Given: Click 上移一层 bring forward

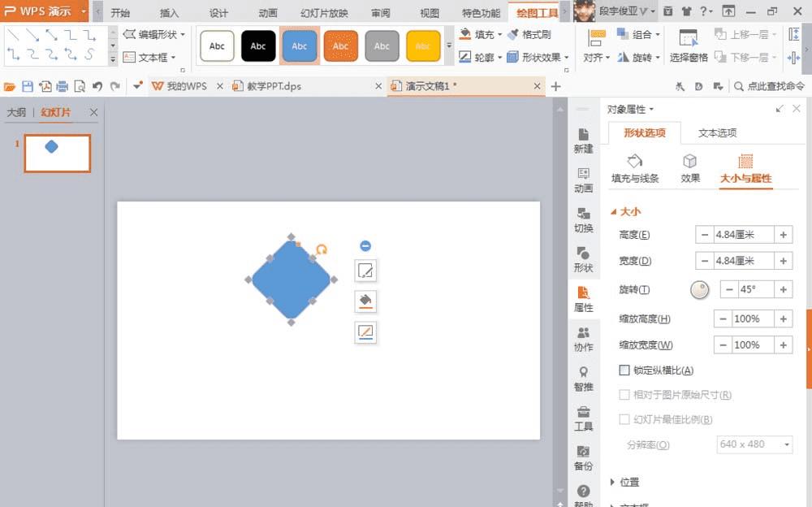Looking at the screenshot, I should click(x=745, y=35).
